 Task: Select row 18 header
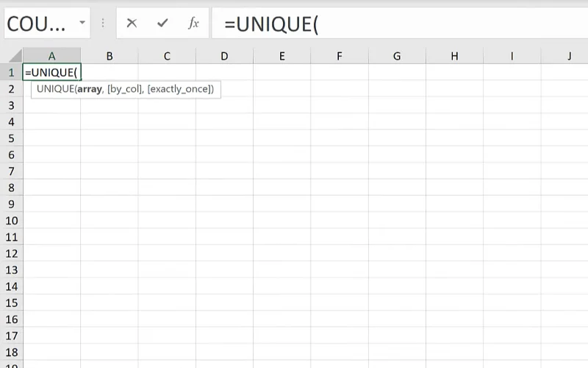[x=11, y=353]
